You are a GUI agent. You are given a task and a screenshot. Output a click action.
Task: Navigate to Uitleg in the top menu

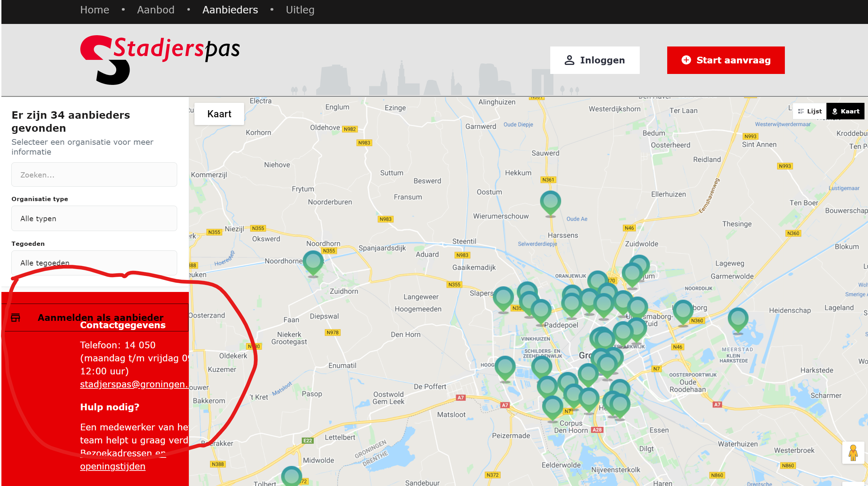click(x=300, y=10)
